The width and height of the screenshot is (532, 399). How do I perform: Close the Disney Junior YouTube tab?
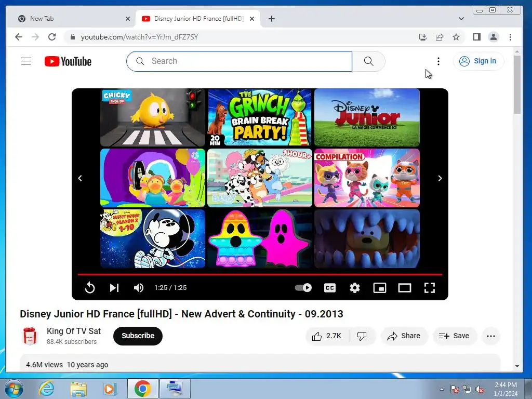[252, 19]
